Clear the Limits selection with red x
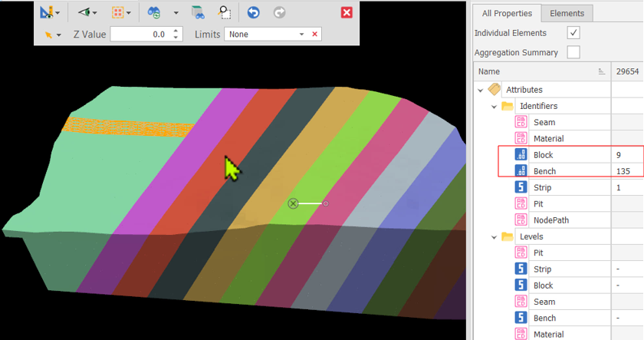This screenshot has width=644, height=340. tap(315, 35)
